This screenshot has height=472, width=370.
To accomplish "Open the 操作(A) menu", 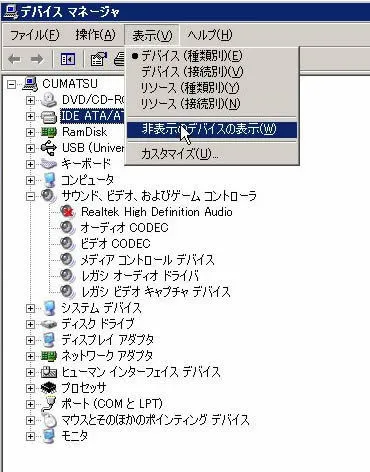I will pos(95,35).
